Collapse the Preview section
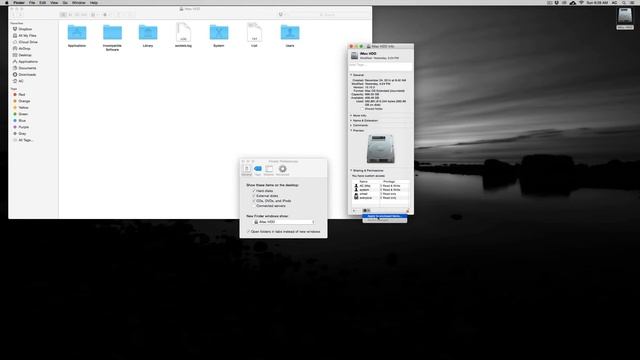The image size is (640, 360). point(351,130)
